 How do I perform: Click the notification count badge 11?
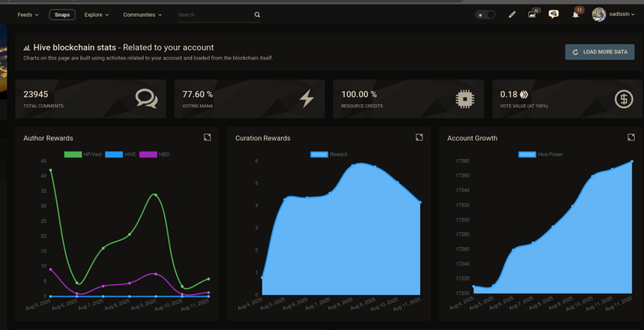(579, 10)
